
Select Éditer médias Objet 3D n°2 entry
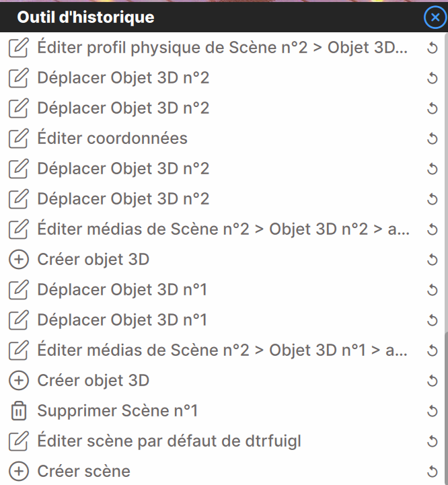[x=223, y=229]
